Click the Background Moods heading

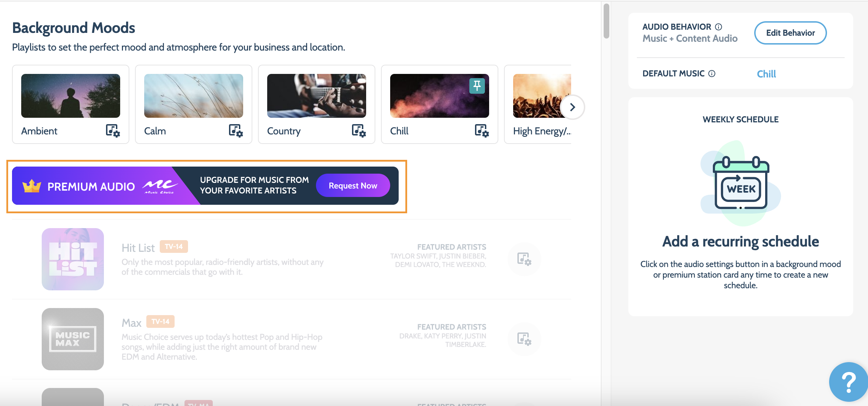74,28
